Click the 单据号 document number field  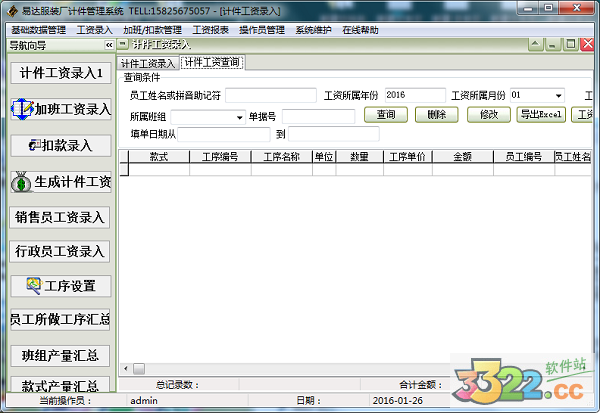pyautogui.click(x=318, y=116)
